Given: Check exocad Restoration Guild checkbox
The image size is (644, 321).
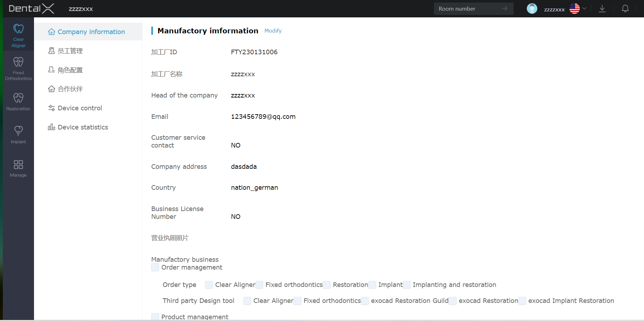Looking at the screenshot, I should coord(365,301).
